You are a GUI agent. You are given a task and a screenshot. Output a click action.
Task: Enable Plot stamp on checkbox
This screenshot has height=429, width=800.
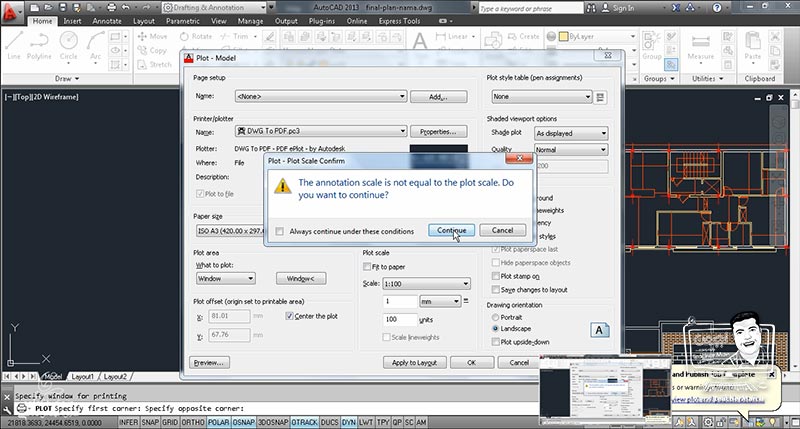coord(495,276)
